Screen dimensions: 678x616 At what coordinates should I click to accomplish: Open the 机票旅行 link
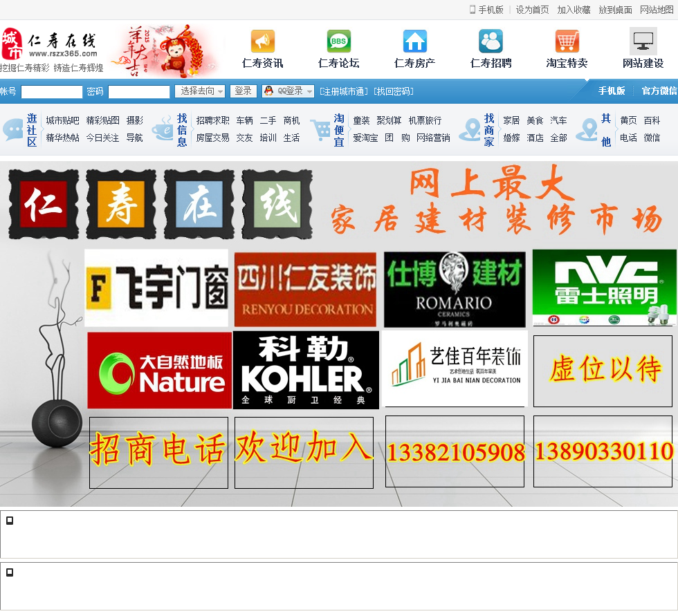point(425,120)
